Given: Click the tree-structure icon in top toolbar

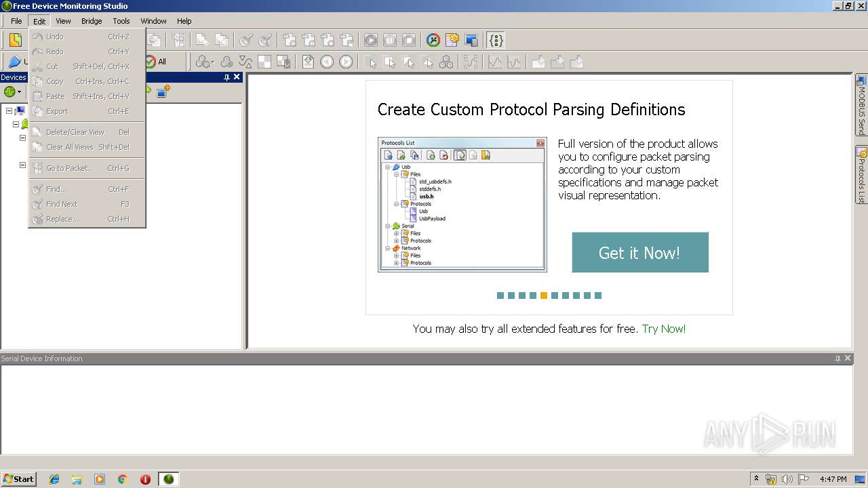Looking at the screenshot, I should coord(178,40).
